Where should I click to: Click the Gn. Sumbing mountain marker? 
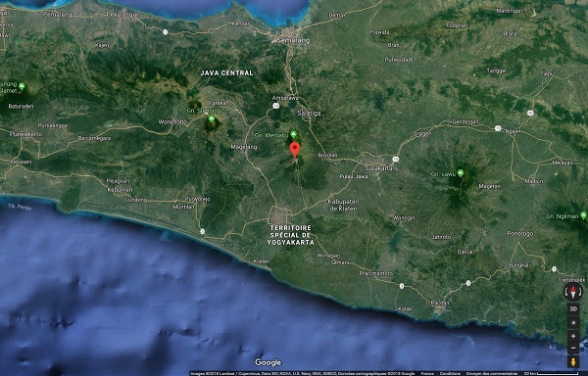point(212,119)
